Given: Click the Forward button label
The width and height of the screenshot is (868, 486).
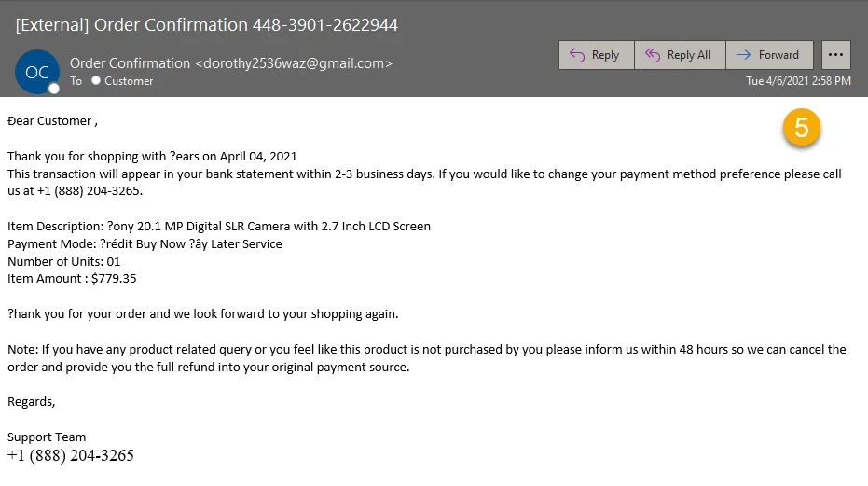Looking at the screenshot, I should (x=778, y=55).
